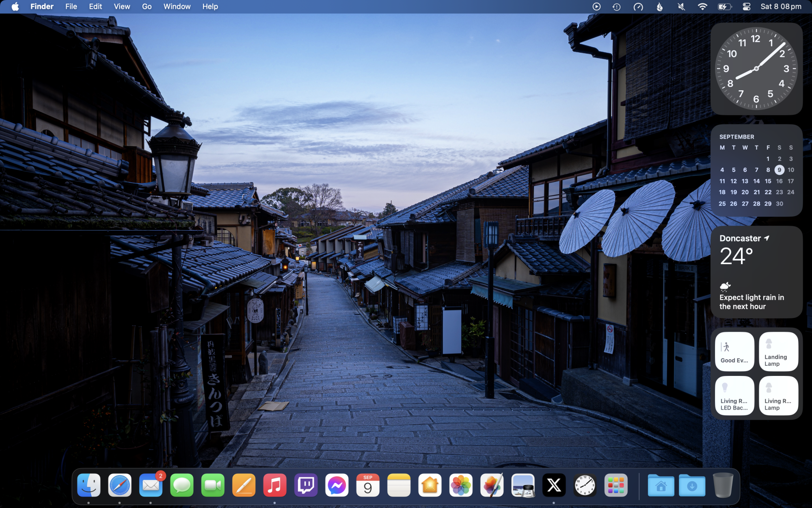Toggle Living Room LED Backlight tile
The image size is (812, 508).
pyautogui.click(x=734, y=395)
